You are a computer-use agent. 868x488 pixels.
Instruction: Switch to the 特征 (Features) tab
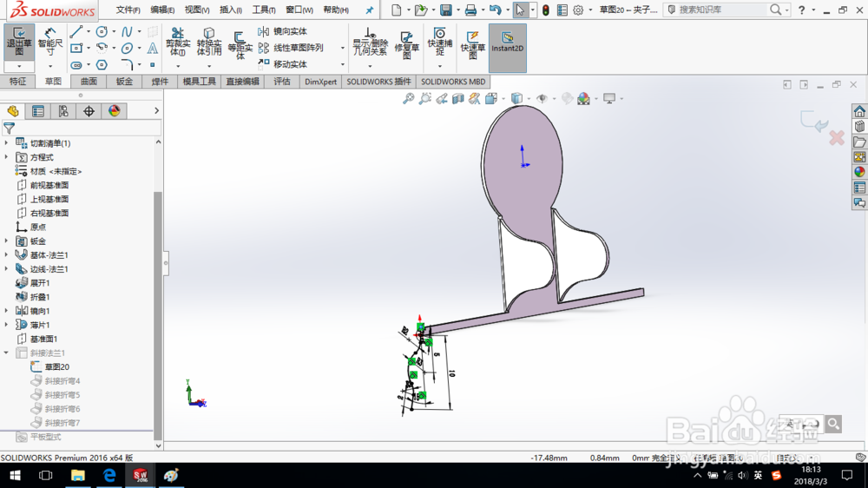pos(17,82)
